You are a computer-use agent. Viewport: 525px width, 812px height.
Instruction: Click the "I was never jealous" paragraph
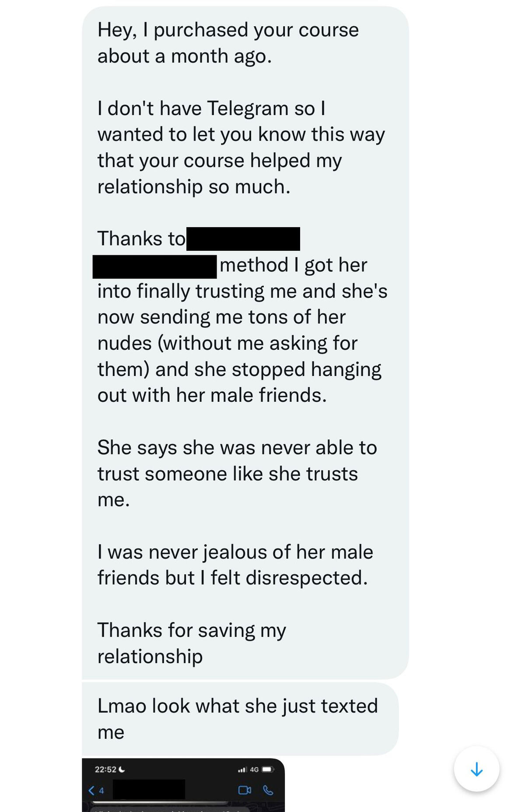point(235,565)
